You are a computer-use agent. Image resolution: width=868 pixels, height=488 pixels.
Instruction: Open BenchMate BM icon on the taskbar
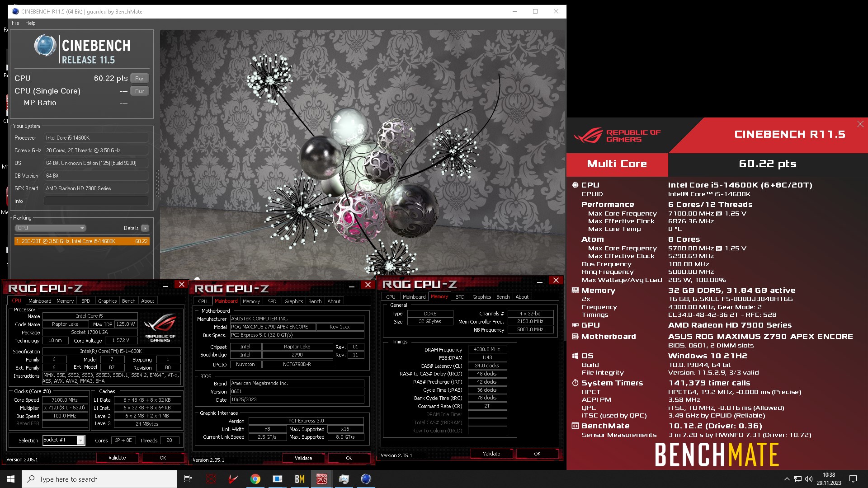coord(300,479)
